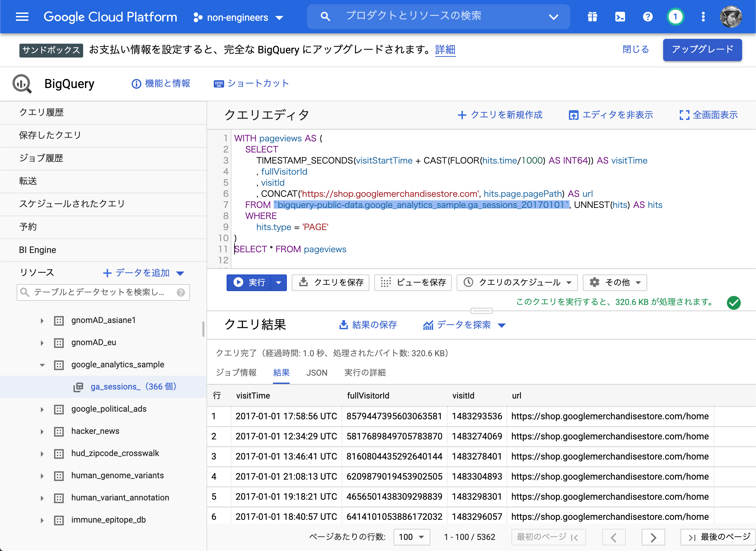756x551 pixels.
Task: Open ジョブ履歴 in sidebar
Action: (103, 158)
